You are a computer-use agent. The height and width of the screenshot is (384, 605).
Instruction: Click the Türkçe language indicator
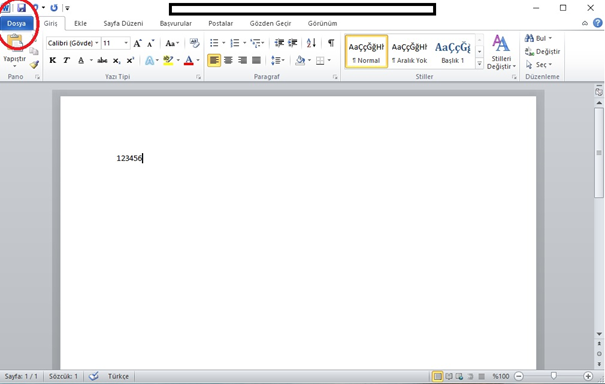point(118,376)
